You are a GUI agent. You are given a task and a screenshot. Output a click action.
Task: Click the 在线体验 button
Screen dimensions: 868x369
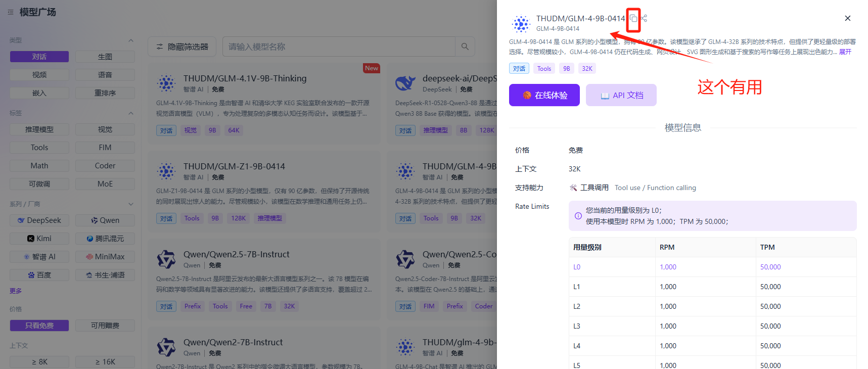pyautogui.click(x=544, y=95)
